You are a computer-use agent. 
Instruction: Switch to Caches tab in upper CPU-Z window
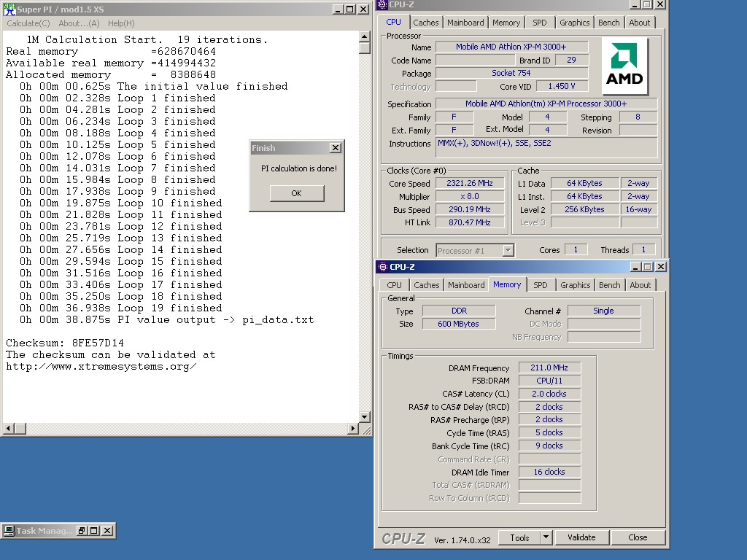pyautogui.click(x=425, y=23)
